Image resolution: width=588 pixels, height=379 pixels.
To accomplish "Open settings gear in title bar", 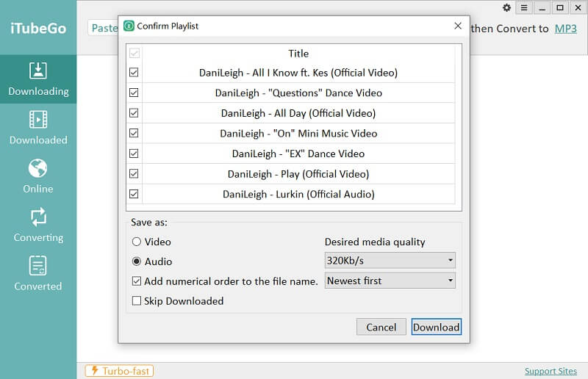I will coord(506,7).
